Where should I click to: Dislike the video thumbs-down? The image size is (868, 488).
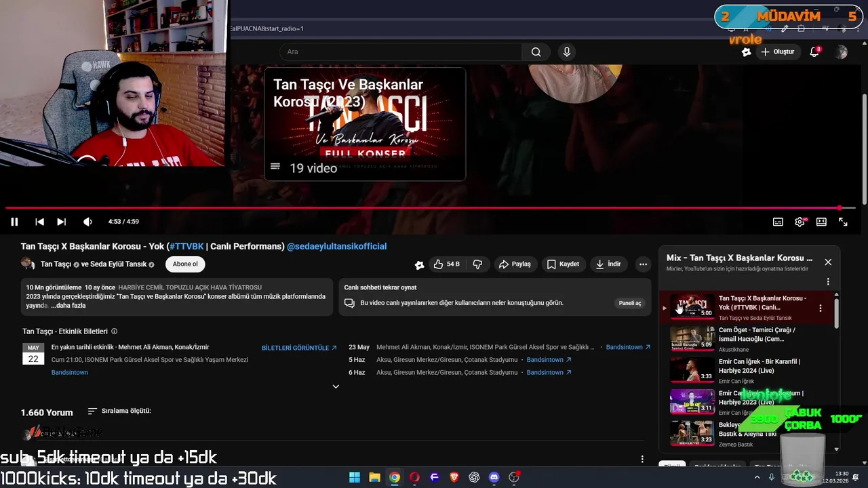[x=477, y=264]
